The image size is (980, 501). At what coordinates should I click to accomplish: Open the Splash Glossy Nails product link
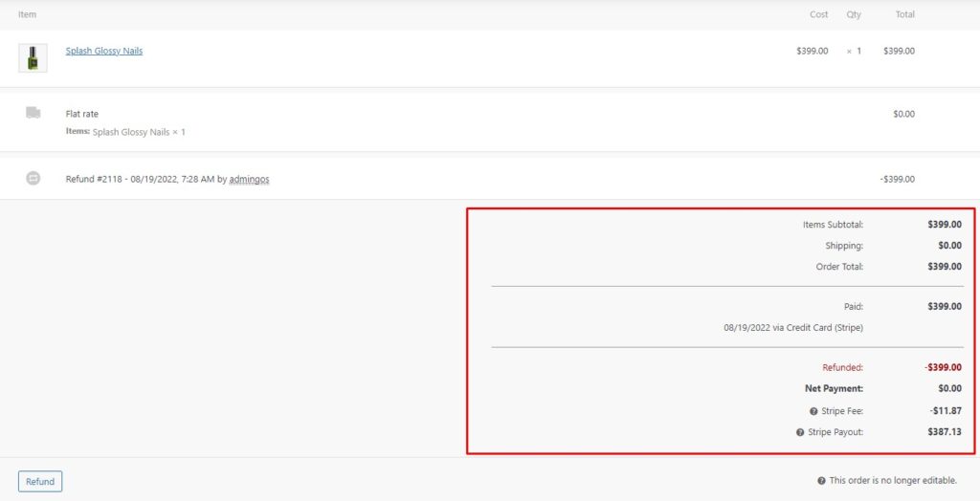103,51
